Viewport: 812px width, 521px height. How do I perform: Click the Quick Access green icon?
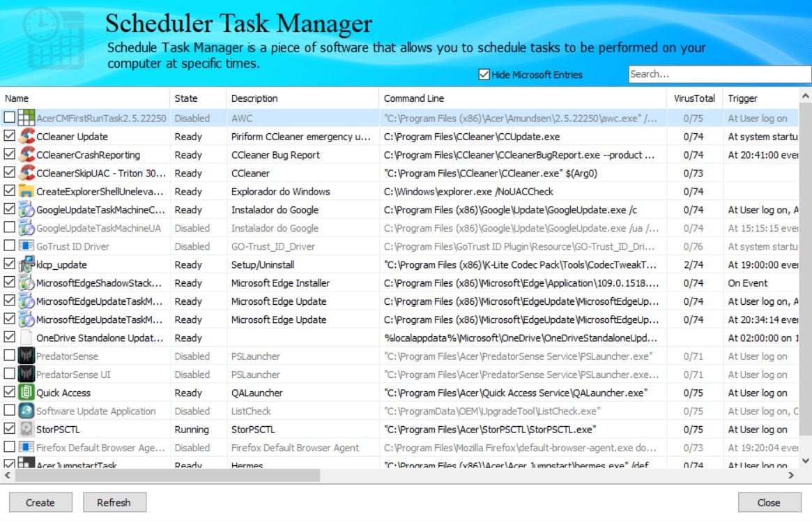[x=26, y=393]
